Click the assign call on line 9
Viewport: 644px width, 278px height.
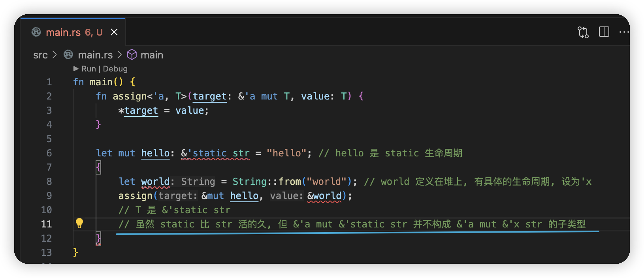click(135, 196)
